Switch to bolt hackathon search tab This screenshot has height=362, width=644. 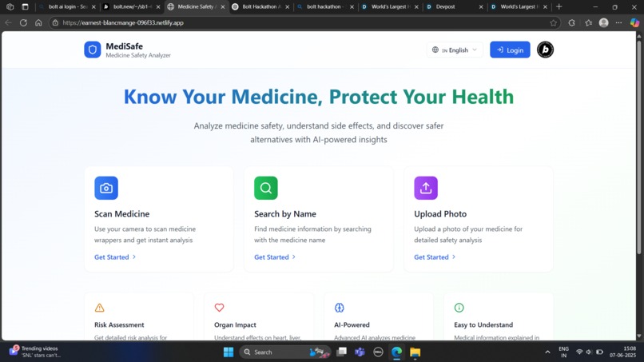pos(325,6)
